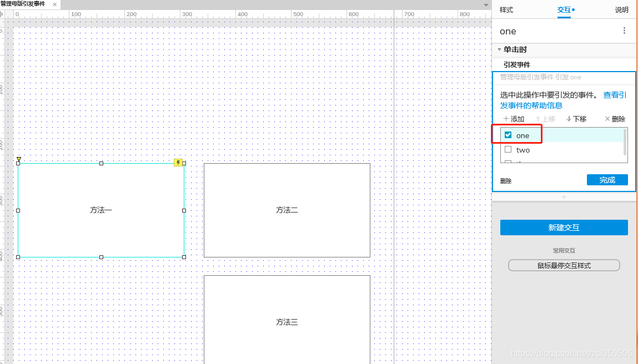Uncheck the one event checkbox
The height and width of the screenshot is (364, 638).
click(x=508, y=135)
